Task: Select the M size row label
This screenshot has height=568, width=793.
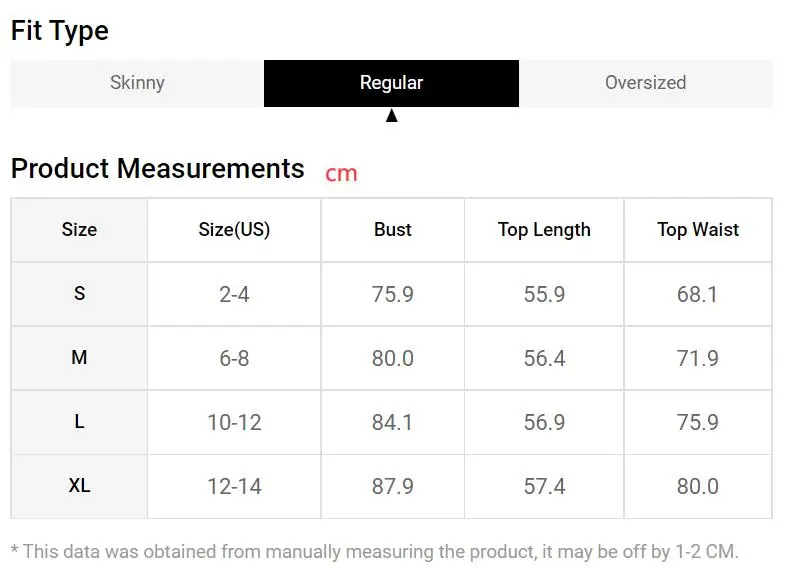Action: (79, 358)
